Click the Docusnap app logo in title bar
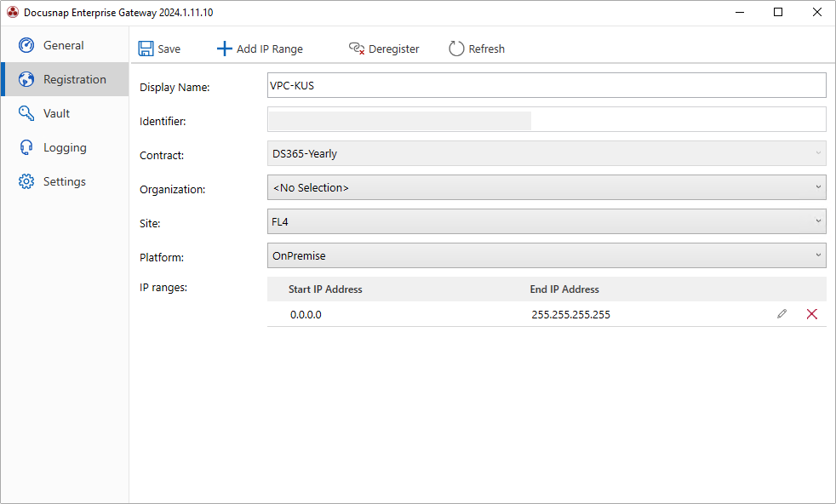The height and width of the screenshot is (504, 836). (12, 12)
